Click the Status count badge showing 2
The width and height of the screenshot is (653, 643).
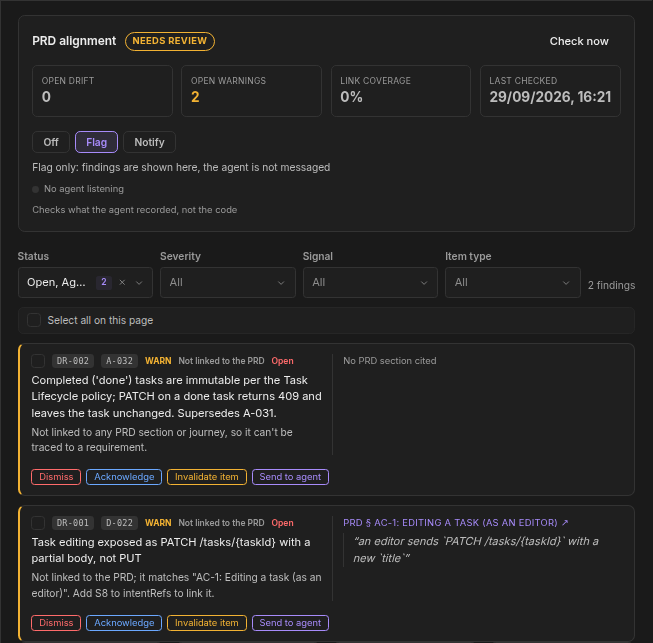[x=104, y=282]
